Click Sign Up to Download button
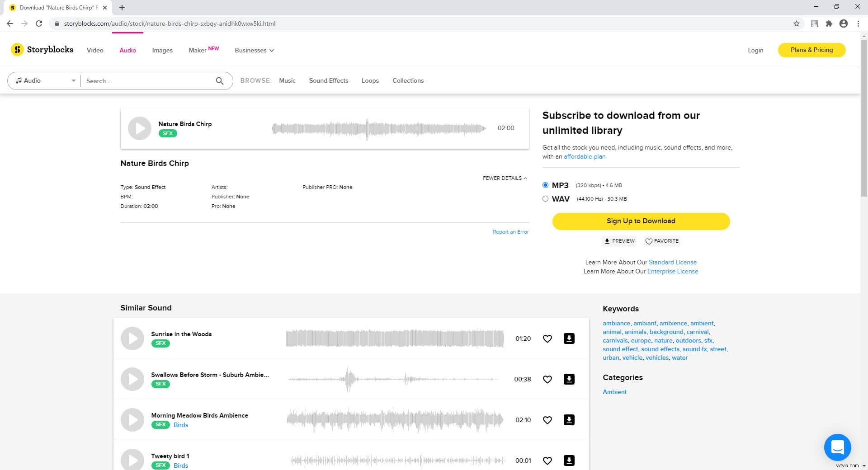The width and height of the screenshot is (868, 470). 641,221
